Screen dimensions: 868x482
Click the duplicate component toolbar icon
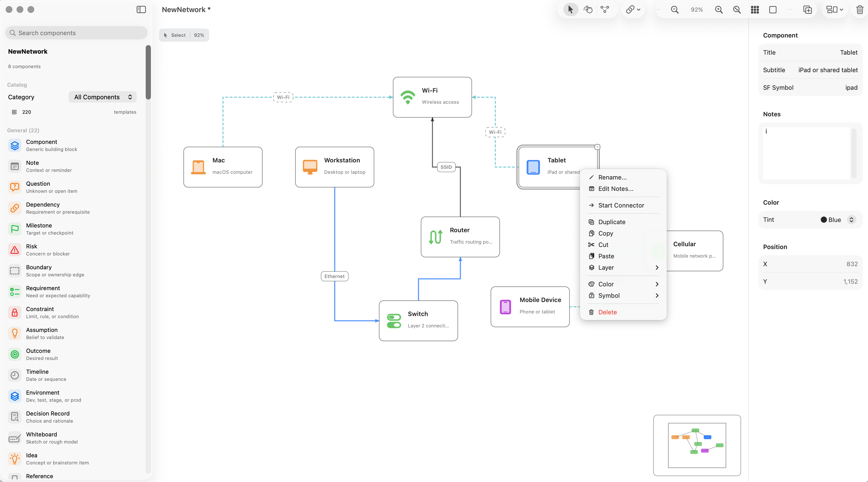click(807, 10)
